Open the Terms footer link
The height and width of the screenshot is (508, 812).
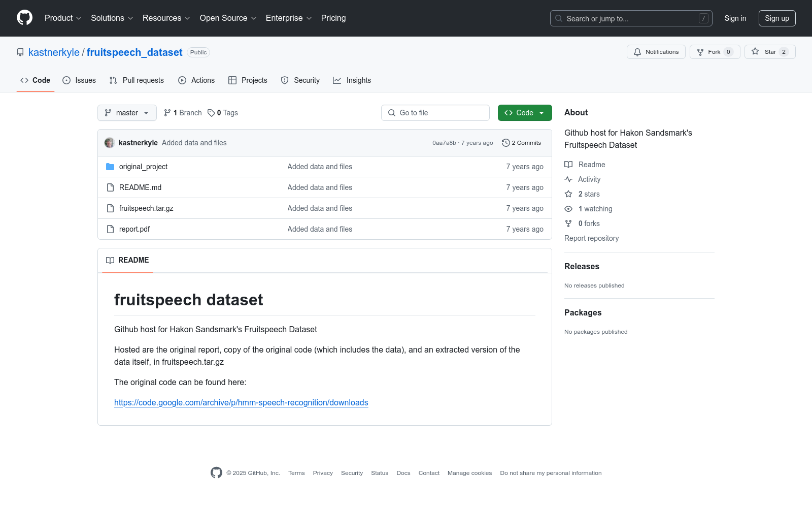pyautogui.click(x=296, y=473)
